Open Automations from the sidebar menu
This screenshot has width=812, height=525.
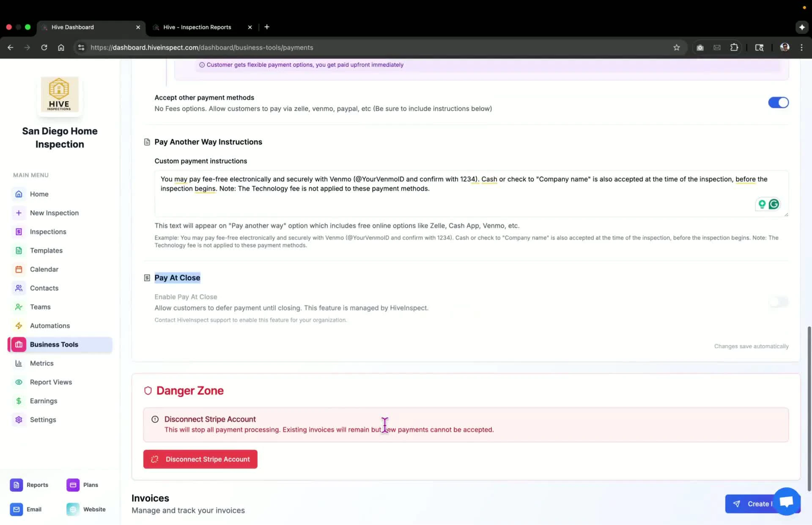pyautogui.click(x=50, y=325)
